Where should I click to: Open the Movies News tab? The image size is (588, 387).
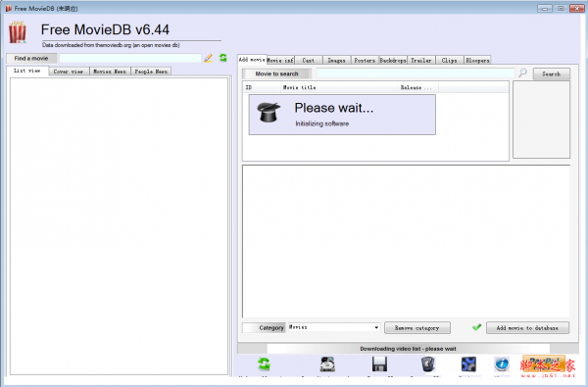click(x=110, y=72)
